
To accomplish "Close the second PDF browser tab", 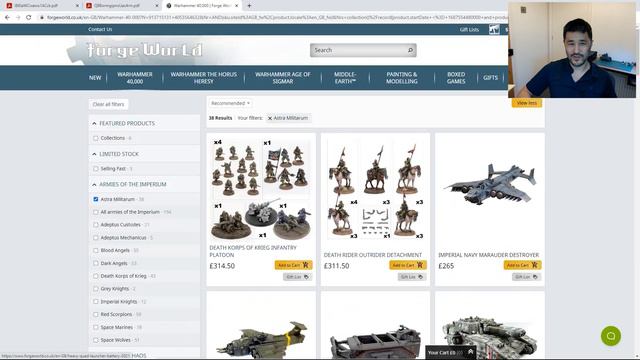I will (157, 6).
